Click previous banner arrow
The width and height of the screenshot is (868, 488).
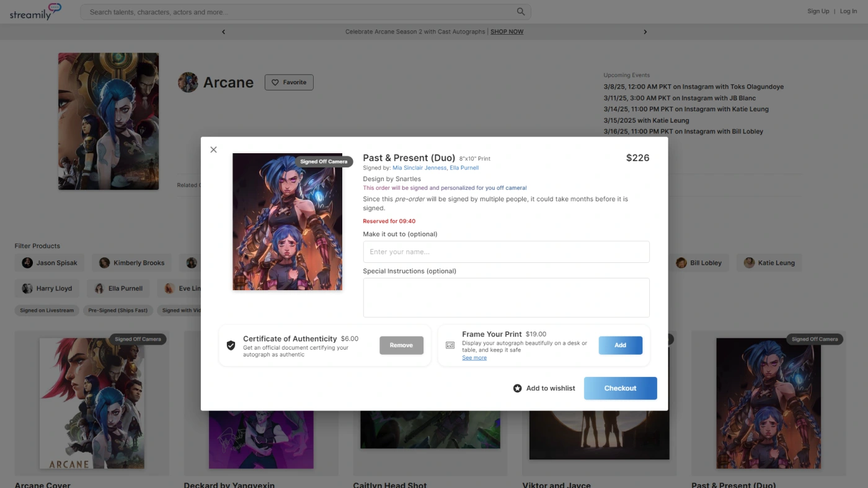224,32
